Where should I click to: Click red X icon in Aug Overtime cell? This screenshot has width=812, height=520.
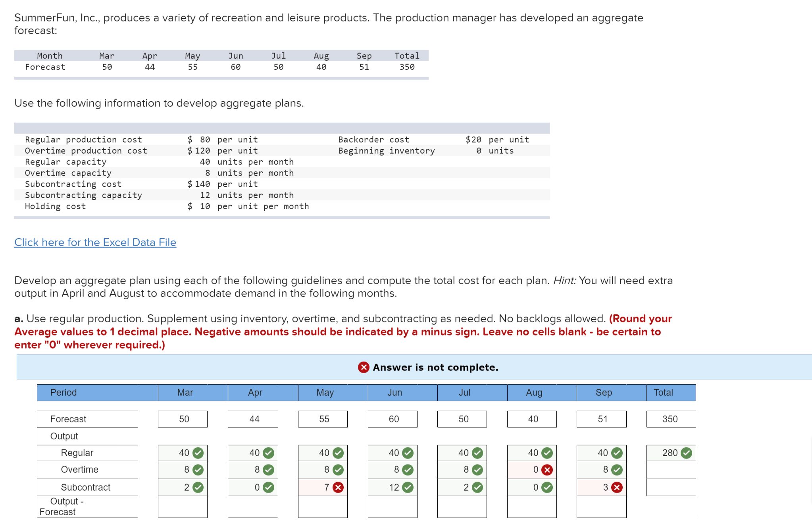click(547, 470)
